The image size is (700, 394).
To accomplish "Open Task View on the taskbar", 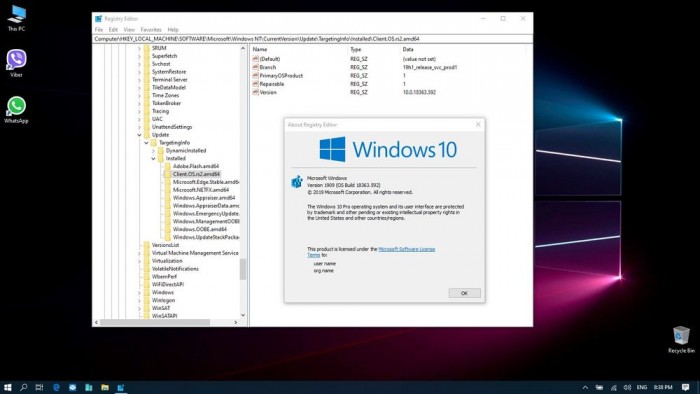I will tap(39, 387).
